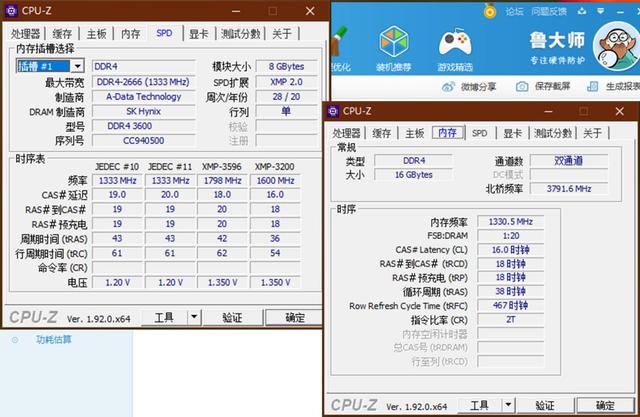Switch to 主板 tab in SPD window

pyautogui.click(x=96, y=34)
